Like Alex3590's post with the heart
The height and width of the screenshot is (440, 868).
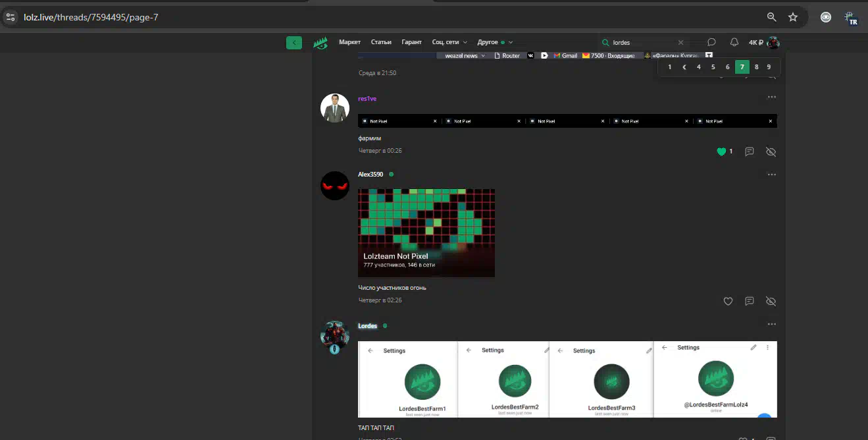coord(728,301)
